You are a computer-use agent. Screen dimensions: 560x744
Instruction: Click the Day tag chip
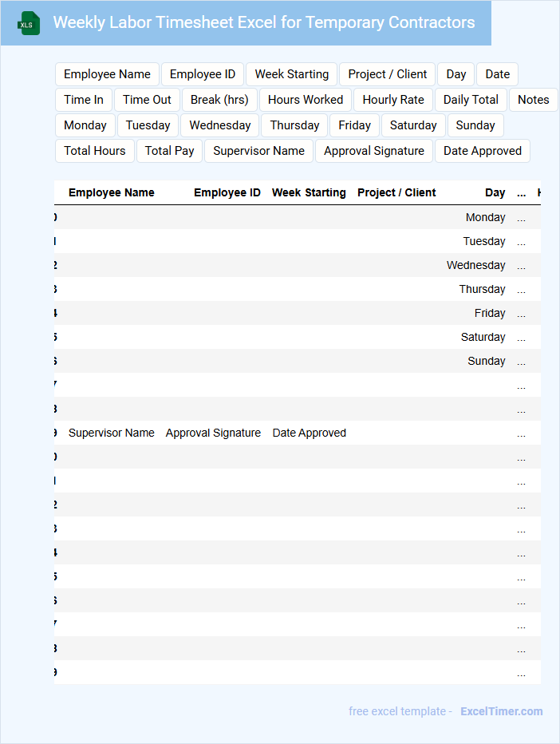pyautogui.click(x=456, y=74)
